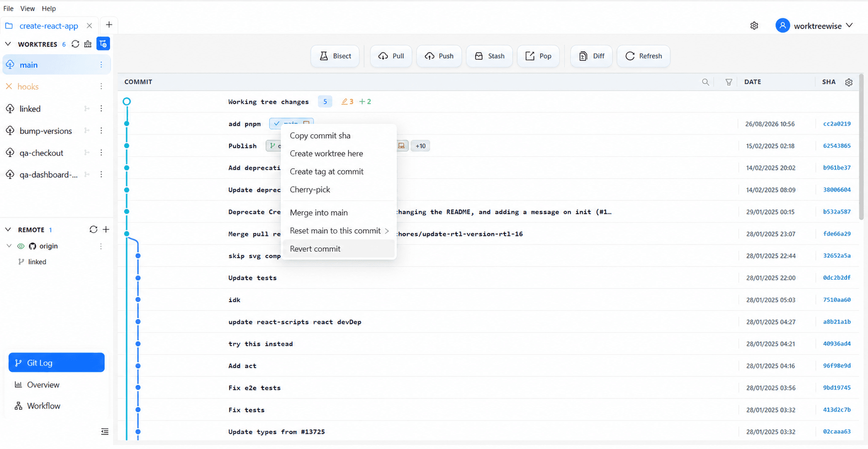Choose Revert commit from context menu
Screen dimensions: 868x449
(x=339, y=249)
